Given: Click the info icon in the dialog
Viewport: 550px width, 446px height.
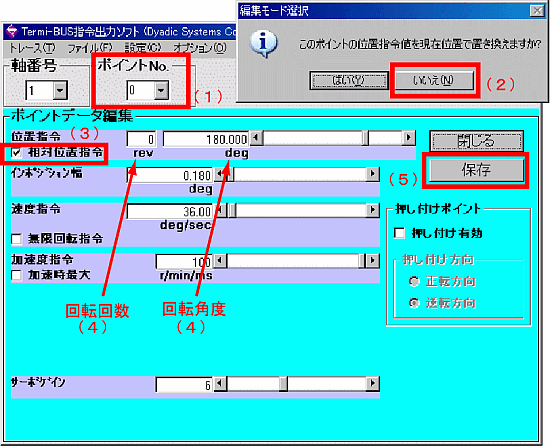Looking at the screenshot, I should 263,44.
